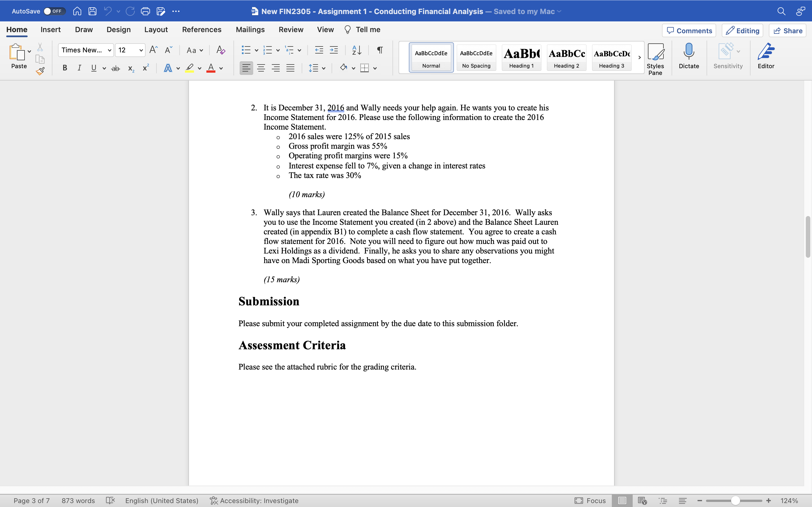The width and height of the screenshot is (812, 507).
Task: Click the zoom slider handle
Action: click(735, 501)
